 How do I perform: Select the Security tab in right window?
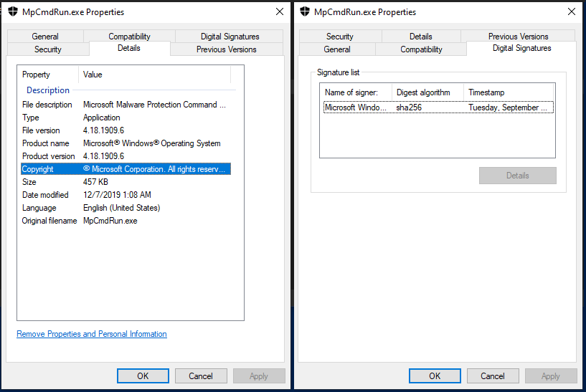(x=340, y=37)
